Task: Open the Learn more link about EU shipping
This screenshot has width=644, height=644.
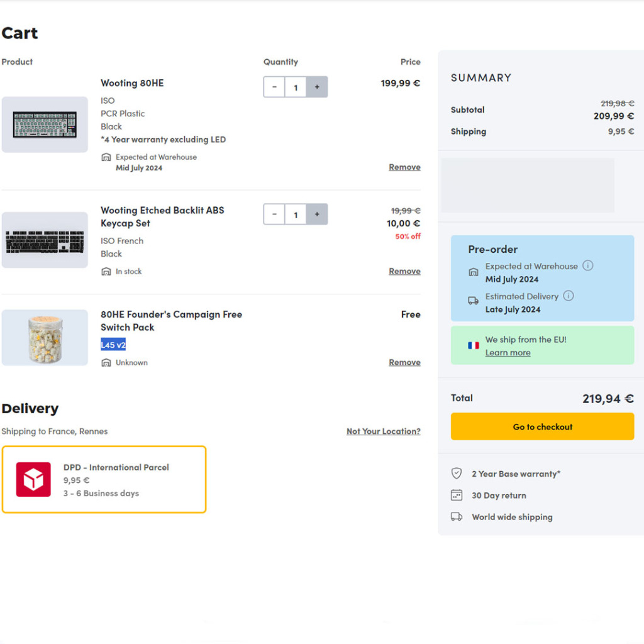Action: [508, 352]
